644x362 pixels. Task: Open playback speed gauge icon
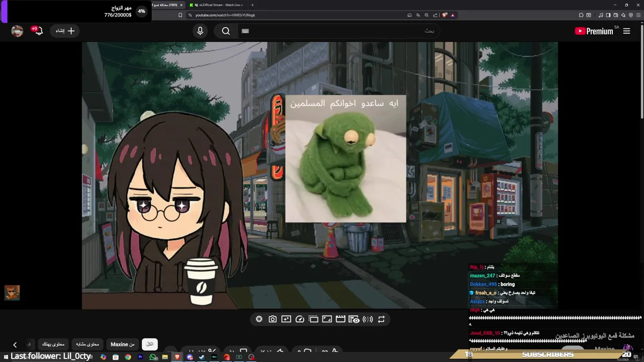coord(300,319)
